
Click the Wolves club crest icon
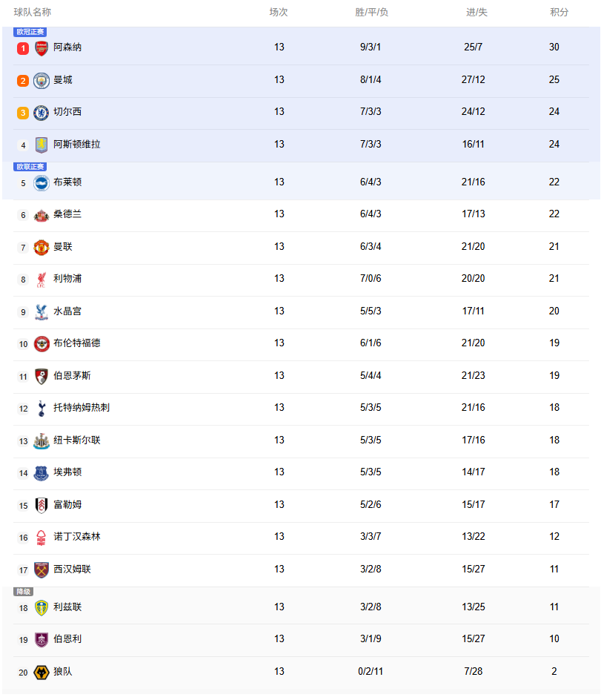tap(41, 672)
